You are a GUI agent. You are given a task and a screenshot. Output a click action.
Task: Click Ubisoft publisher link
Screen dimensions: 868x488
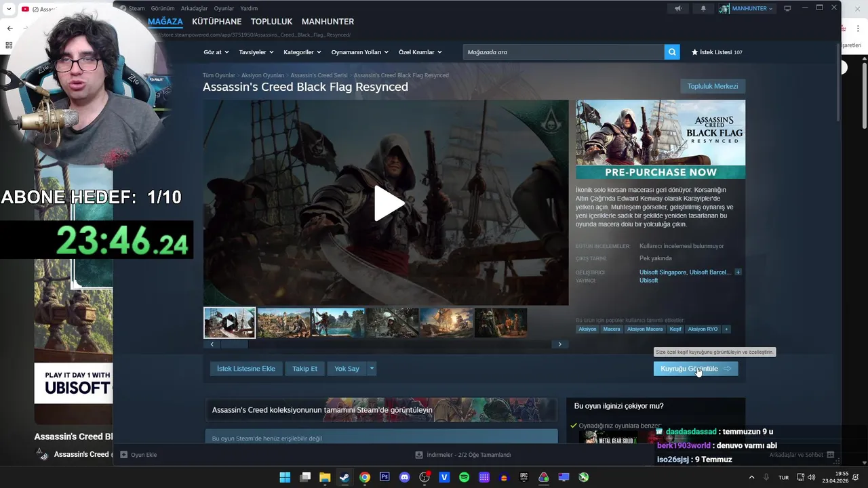pyautogui.click(x=648, y=280)
